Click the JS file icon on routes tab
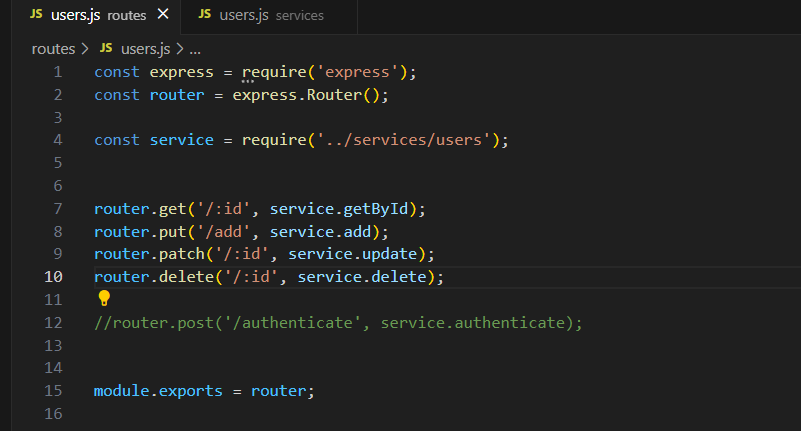Image resolution: width=801 pixels, height=431 pixels. (x=36, y=14)
